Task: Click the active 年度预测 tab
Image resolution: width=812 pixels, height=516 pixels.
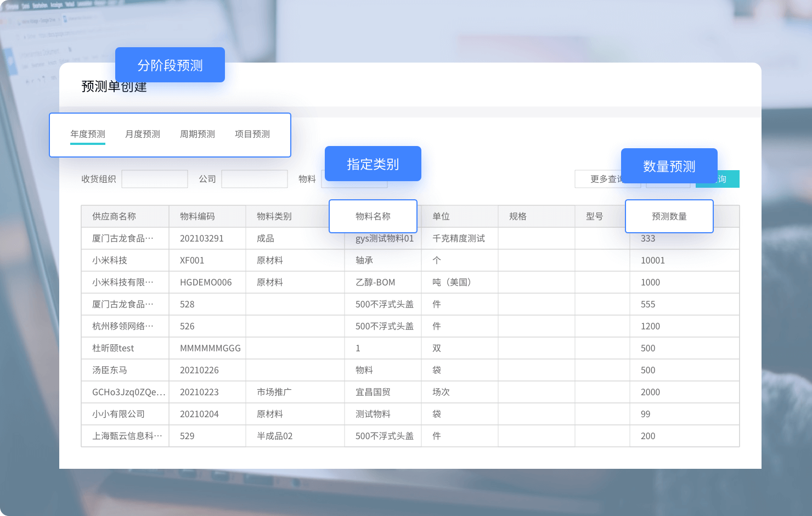Action: [x=88, y=133]
